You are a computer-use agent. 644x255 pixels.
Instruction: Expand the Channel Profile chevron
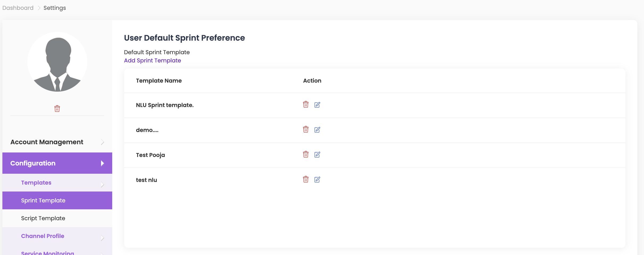point(102,238)
